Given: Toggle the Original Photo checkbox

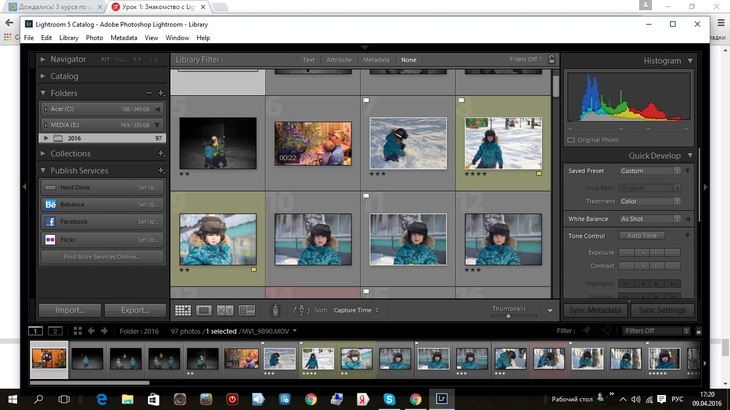Looking at the screenshot, I should [572, 140].
